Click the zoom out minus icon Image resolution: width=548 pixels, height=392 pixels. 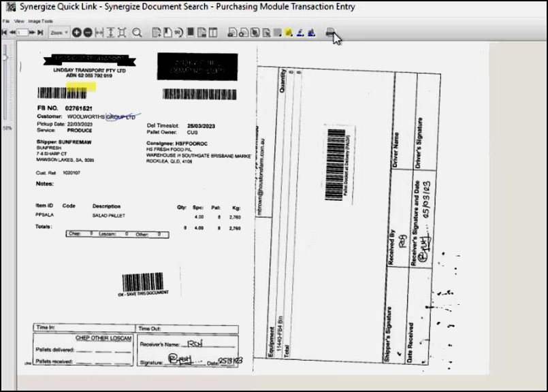tap(88, 32)
